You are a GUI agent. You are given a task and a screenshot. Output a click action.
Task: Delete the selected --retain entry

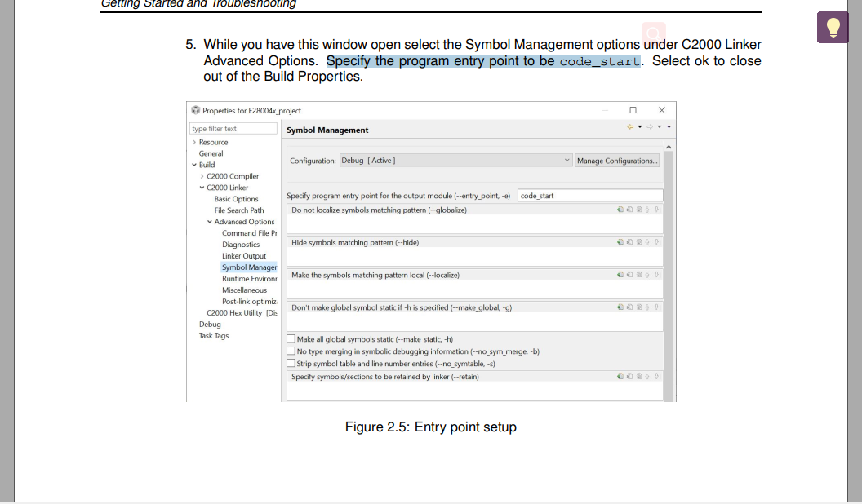tap(629, 377)
